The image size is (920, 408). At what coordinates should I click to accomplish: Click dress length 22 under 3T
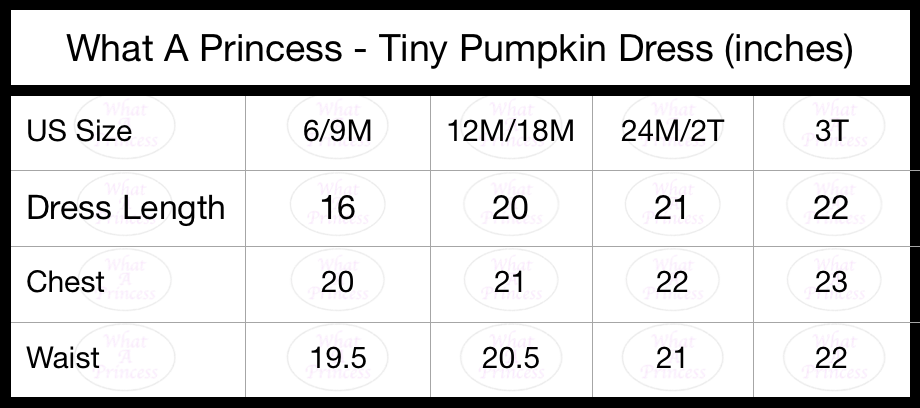point(831,208)
